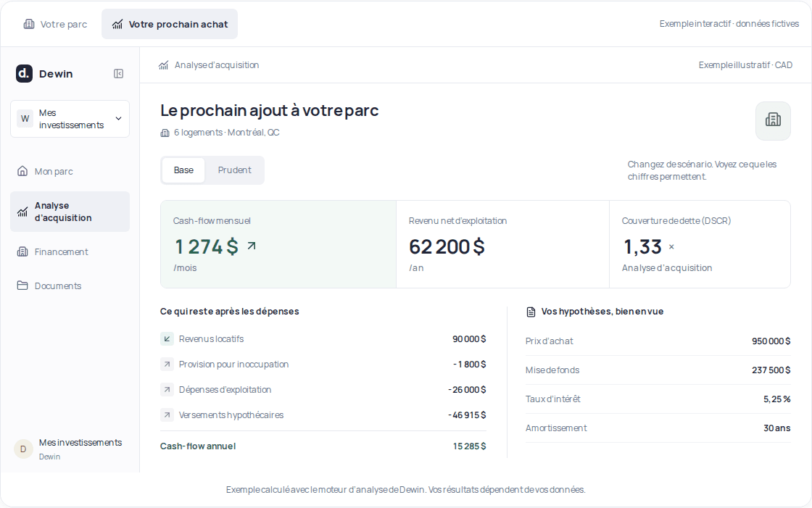Click the document icon beside Vos hypothèses
This screenshot has width=812, height=508.
(x=531, y=312)
